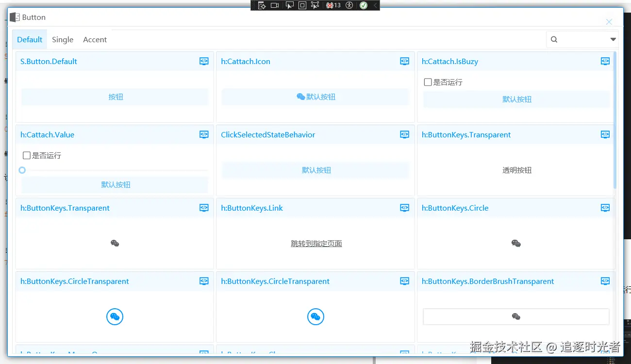Click the search input field
The height and width of the screenshot is (364, 631).
[582, 39]
